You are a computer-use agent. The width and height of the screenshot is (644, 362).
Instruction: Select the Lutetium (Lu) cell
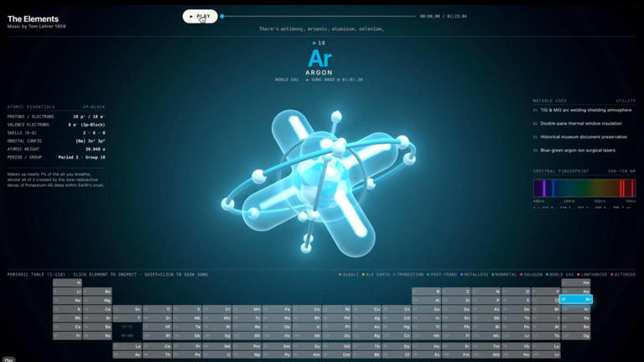click(546, 346)
